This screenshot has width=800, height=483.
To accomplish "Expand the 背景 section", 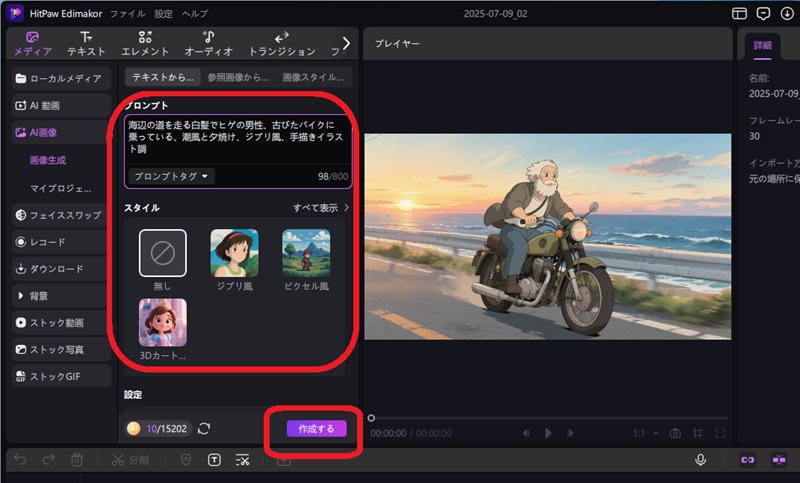I will [61, 296].
